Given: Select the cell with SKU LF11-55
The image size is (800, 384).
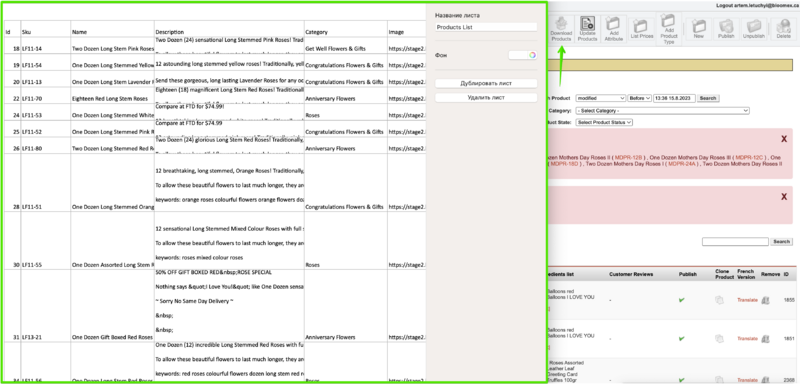Looking at the screenshot, I should [x=45, y=241].
